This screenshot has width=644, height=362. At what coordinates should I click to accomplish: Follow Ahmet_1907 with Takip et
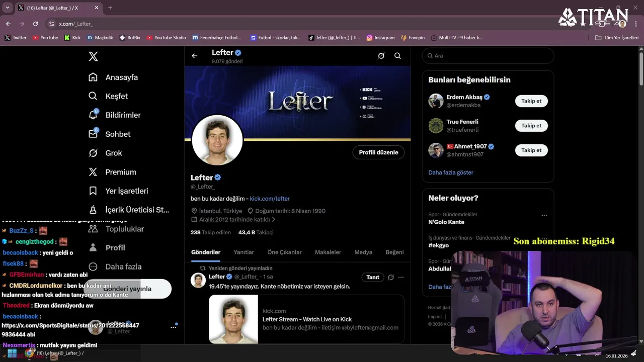[x=531, y=150]
